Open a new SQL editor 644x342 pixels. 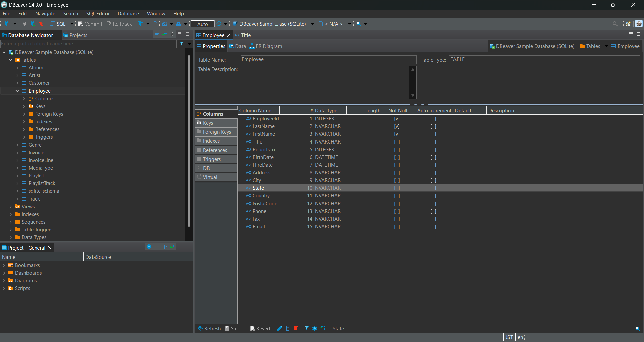click(x=59, y=24)
